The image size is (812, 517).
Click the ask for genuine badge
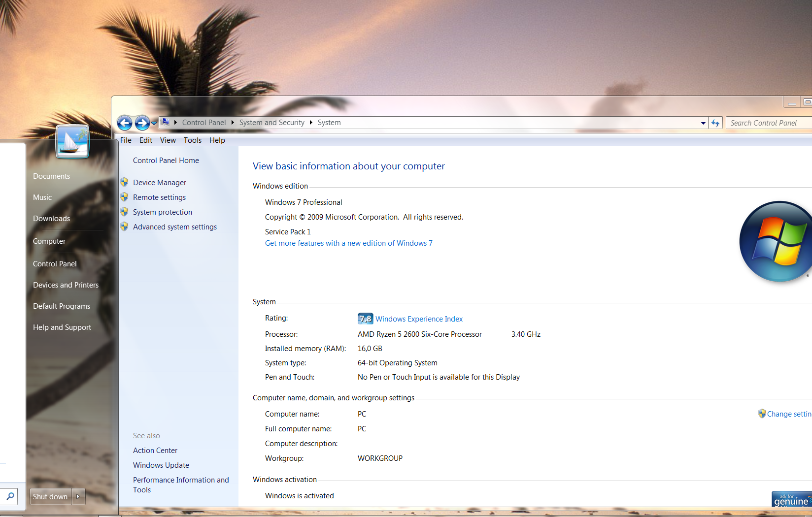[x=791, y=499]
